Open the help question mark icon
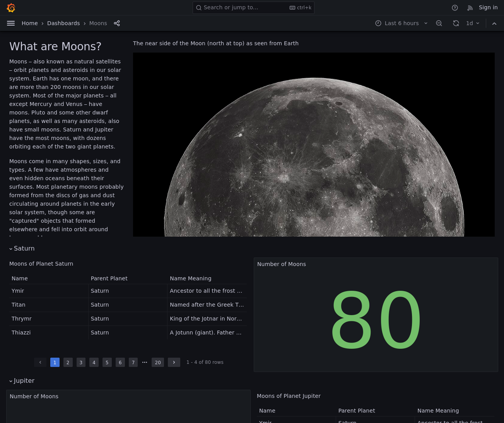Screen dimensions: 504x423 (x=455, y=8)
